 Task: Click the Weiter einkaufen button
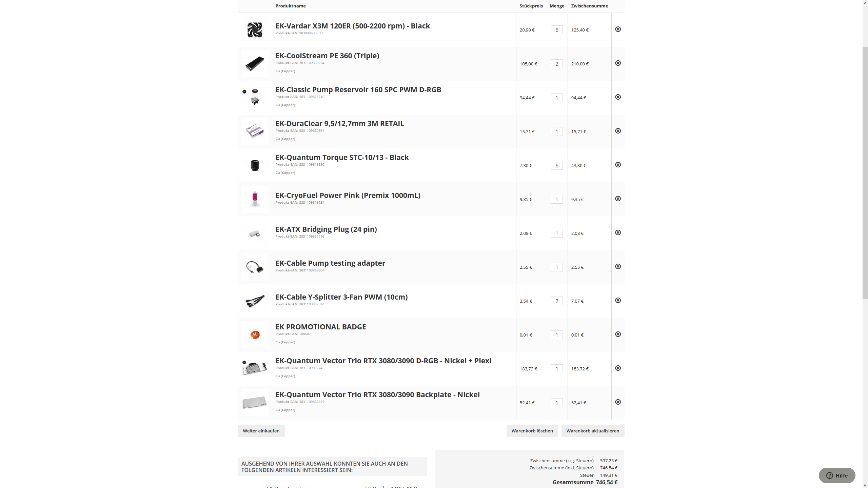click(x=261, y=430)
